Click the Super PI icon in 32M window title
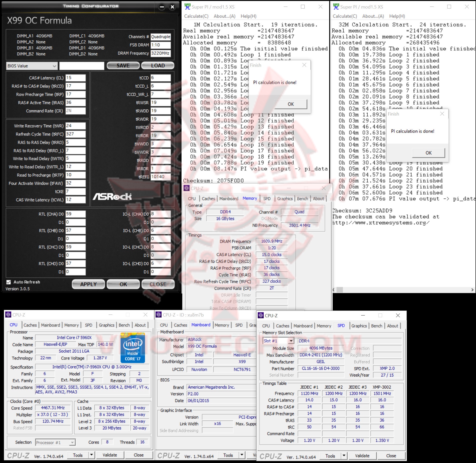The height and width of the screenshot is (463, 476). [x=336, y=7]
